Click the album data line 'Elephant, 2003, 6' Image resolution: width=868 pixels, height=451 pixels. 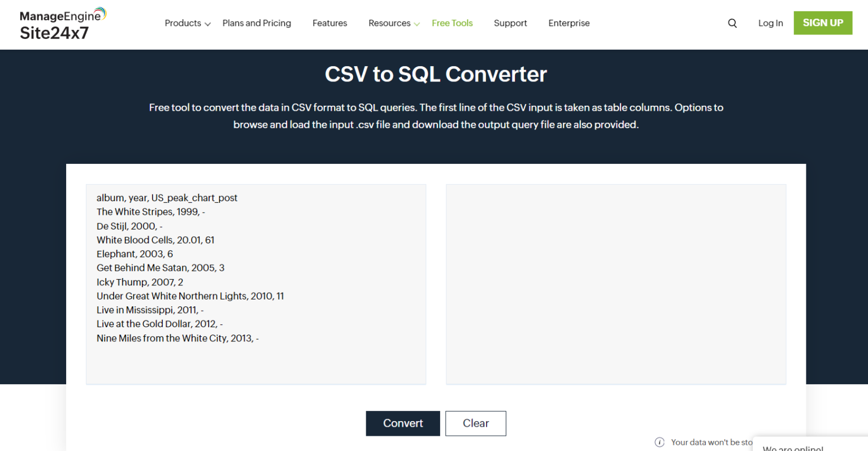pos(134,254)
